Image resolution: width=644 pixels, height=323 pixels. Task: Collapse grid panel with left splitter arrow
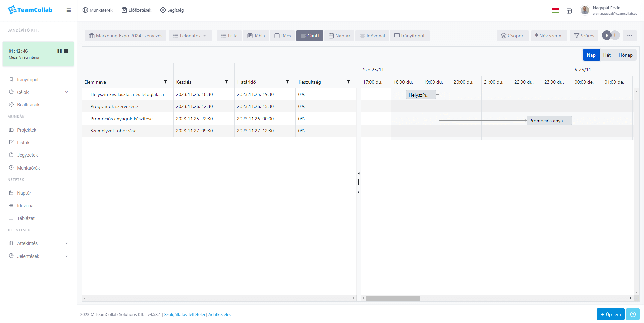point(359,174)
